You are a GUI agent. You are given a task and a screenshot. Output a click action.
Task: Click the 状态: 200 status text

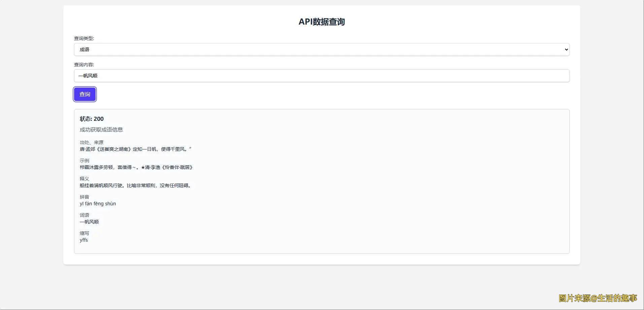tap(91, 119)
